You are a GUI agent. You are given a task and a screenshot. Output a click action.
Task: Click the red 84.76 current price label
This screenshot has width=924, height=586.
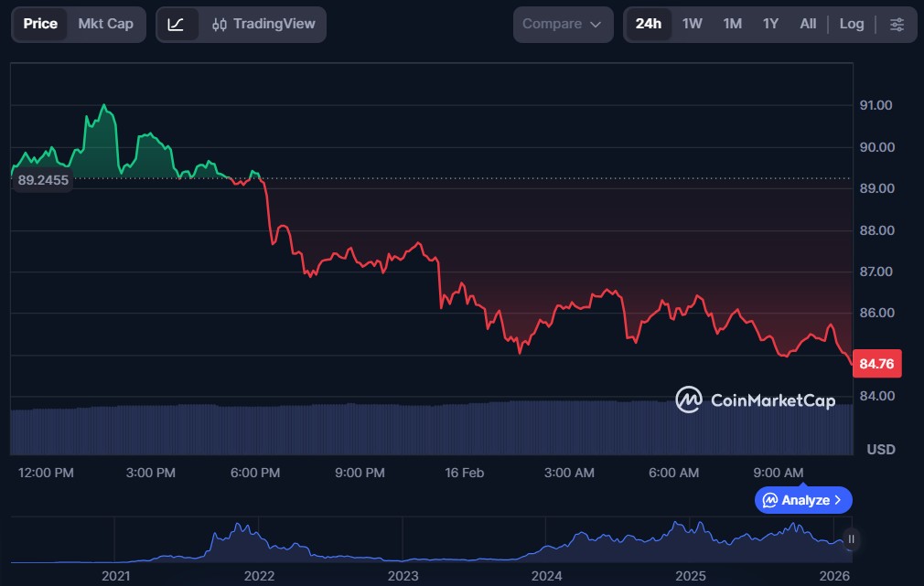[x=876, y=364]
